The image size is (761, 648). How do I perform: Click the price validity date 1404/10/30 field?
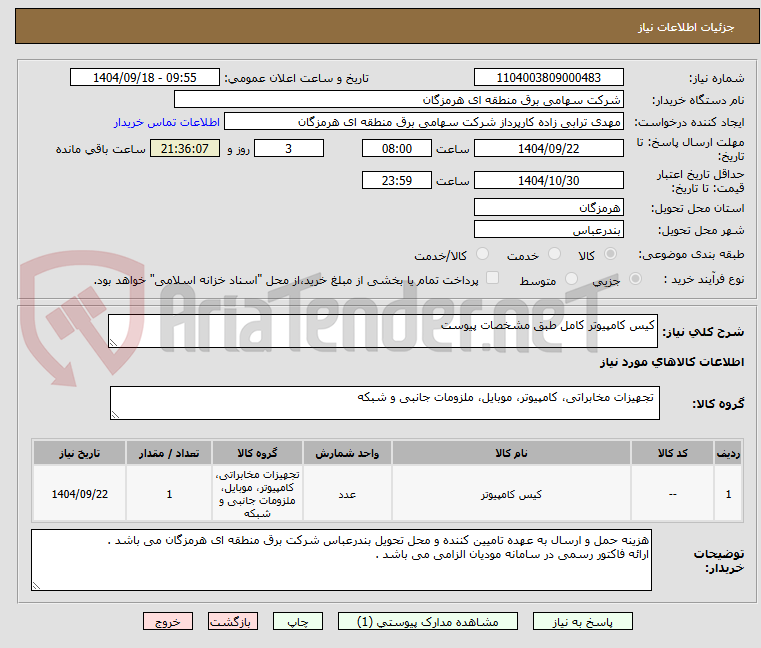pyautogui.click(x=548, y=180)
